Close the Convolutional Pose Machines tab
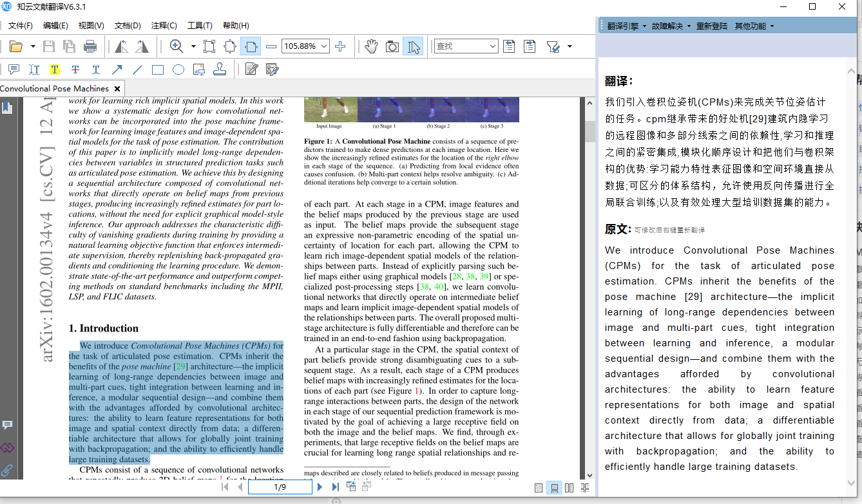The image size is (862, 504). point(117,89)
